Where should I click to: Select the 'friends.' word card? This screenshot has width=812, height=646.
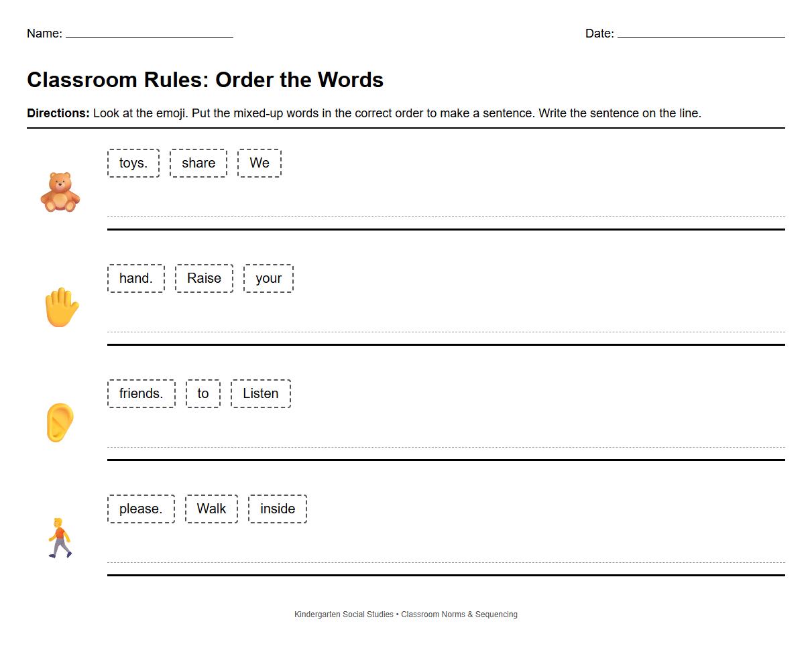(141, 393)
